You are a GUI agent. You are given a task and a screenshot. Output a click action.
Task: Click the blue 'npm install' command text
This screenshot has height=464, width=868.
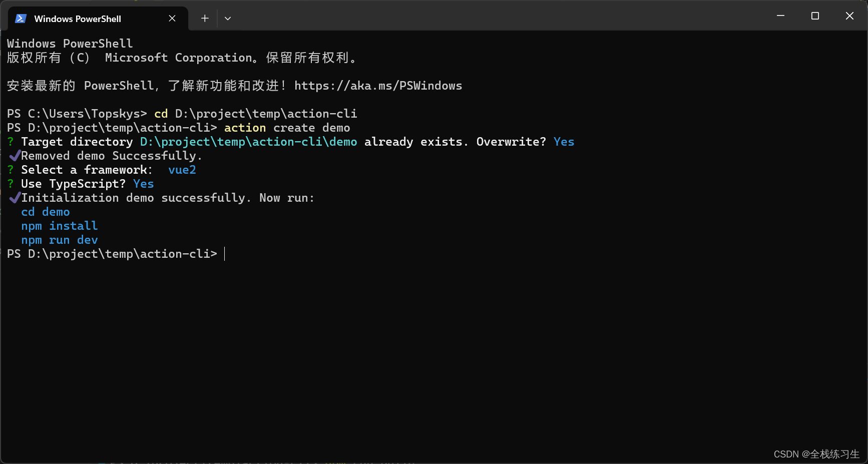[60, 226]
